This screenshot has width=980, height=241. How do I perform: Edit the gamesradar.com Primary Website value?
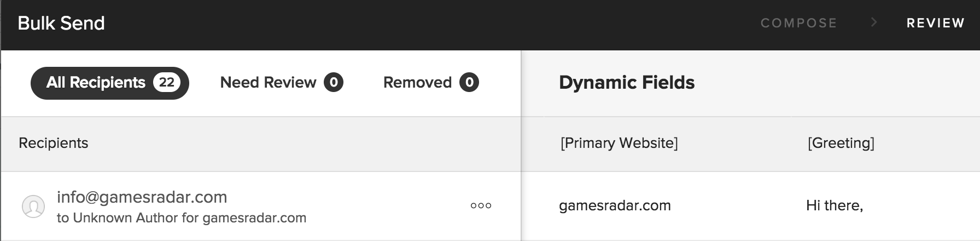[615, 206]
